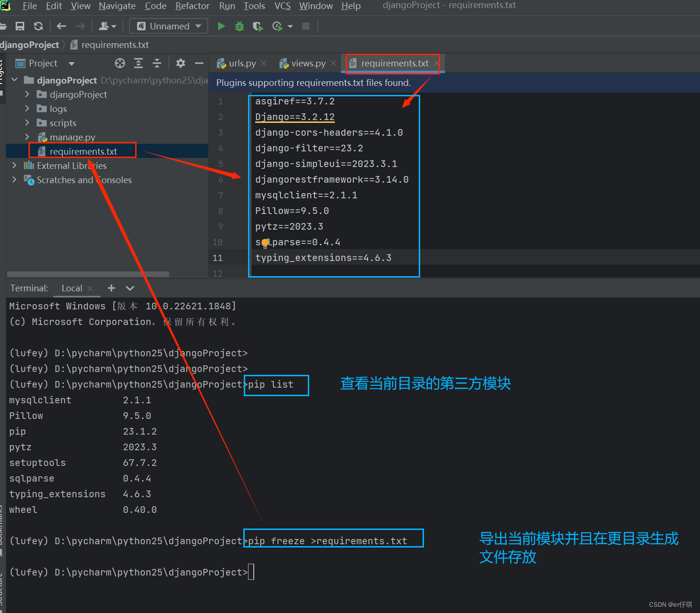Screen dimensions: 700x613
Task: Switch to the urls.py editor tab
Action: click(242, 63)
